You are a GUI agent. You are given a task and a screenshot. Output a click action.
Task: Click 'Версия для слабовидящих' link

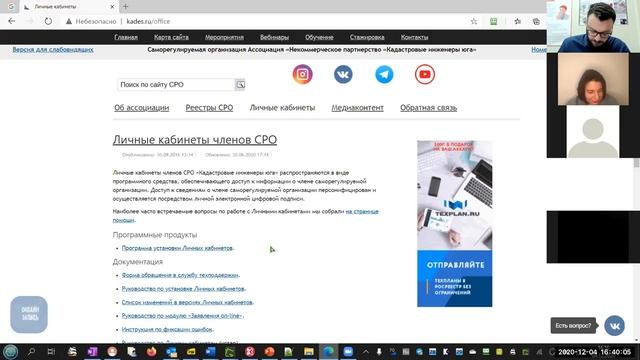click(x=53, y=50)
